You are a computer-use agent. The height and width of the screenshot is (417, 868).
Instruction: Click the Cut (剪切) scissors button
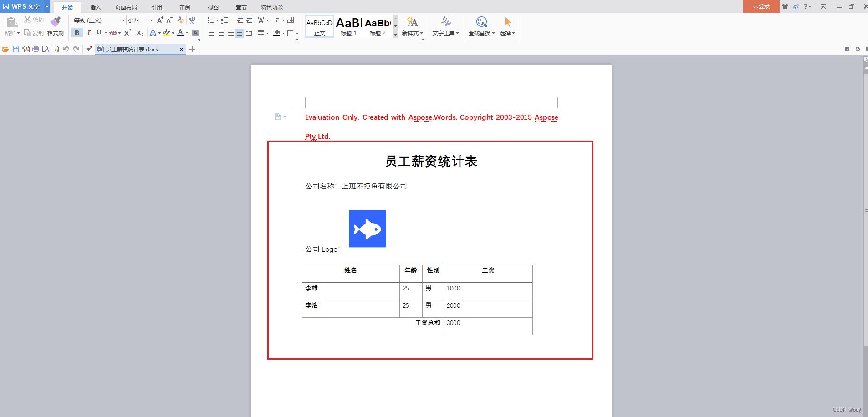34,20
